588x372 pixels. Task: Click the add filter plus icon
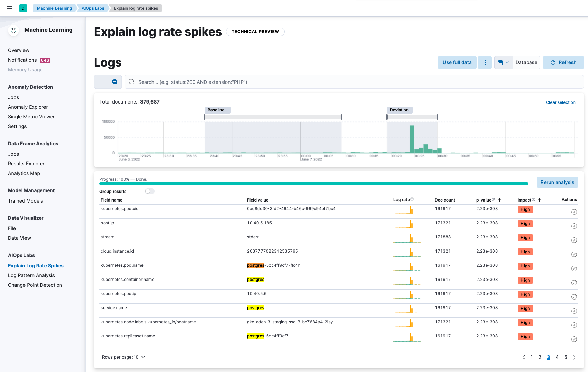click(115, 82)
